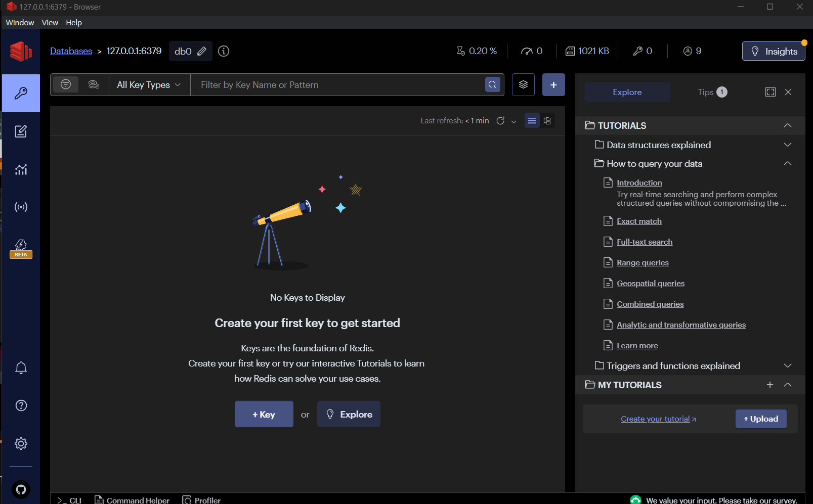Screen dimensions: 813x504
Task: Expand the Triggers and functions explained folder
Action: coord(787,365)
